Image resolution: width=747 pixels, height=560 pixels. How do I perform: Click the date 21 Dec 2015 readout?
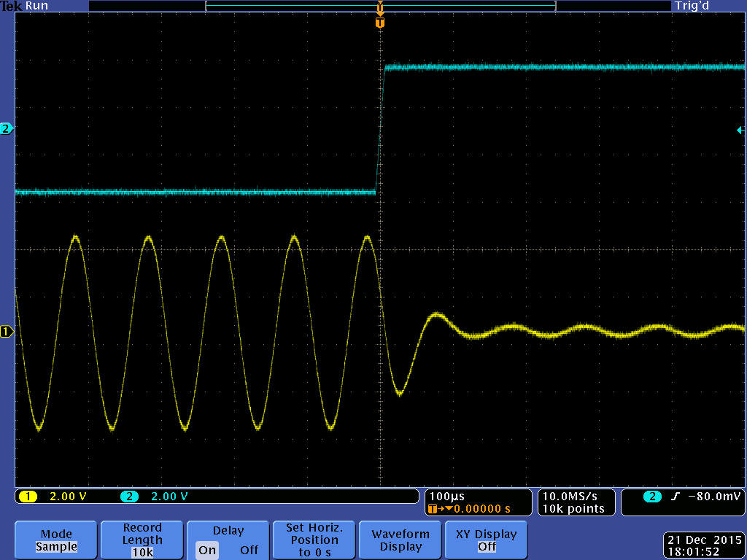tap(705, 540)
